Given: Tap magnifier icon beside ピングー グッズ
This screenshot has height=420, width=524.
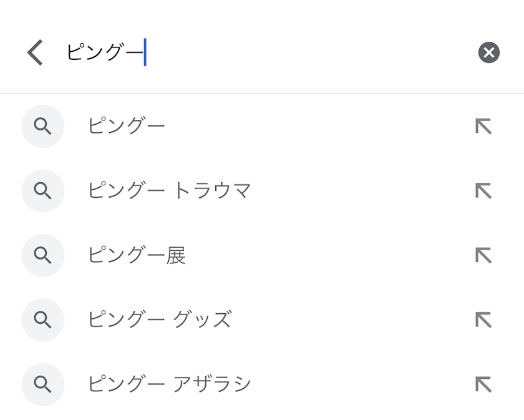Looking at the screenshot, I should (x=43, y=320).
